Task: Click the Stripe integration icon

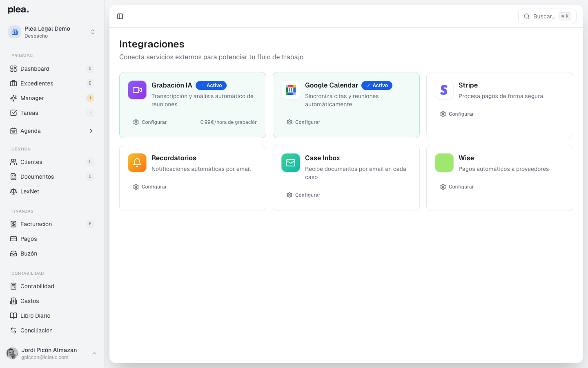Action: click(x=444, y=90)
